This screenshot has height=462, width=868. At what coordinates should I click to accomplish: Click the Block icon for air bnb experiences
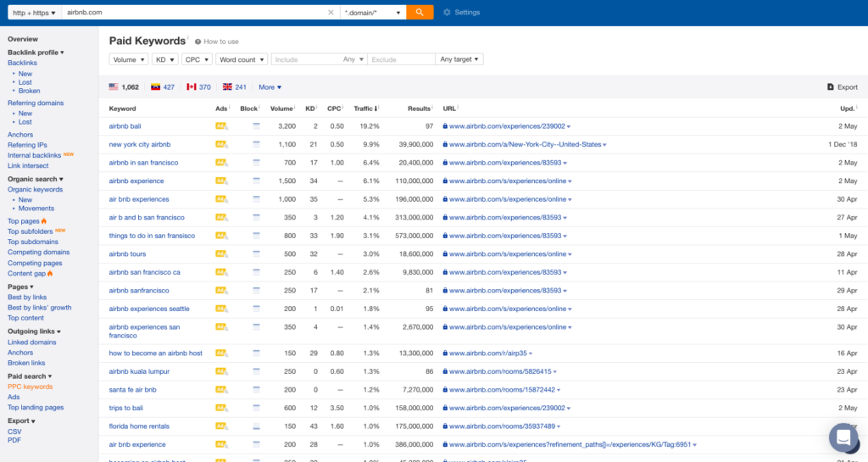256,199
